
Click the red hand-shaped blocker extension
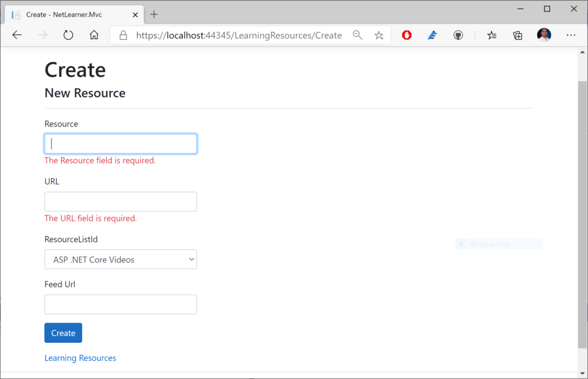pos(406,35)
